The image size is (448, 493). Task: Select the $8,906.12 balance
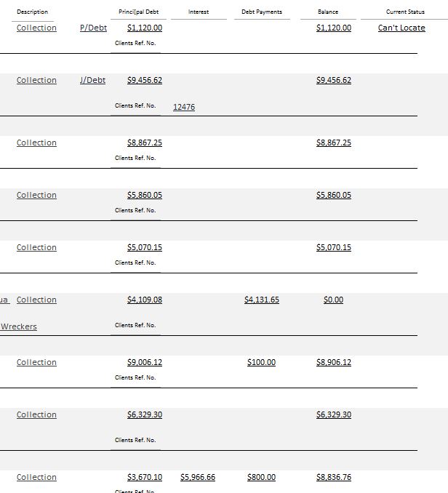pos(334,362)
